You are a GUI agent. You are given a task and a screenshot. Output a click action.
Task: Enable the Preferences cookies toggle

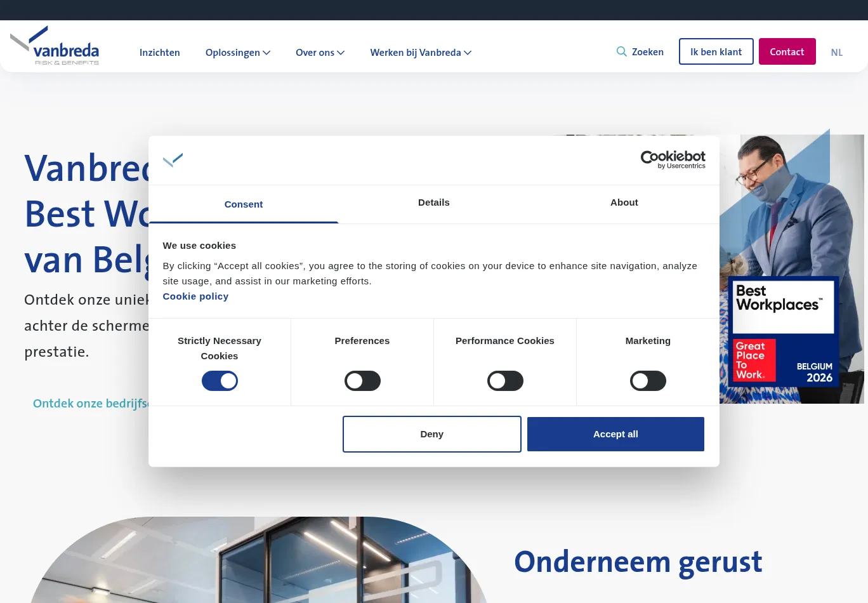[x=362, y=381]
